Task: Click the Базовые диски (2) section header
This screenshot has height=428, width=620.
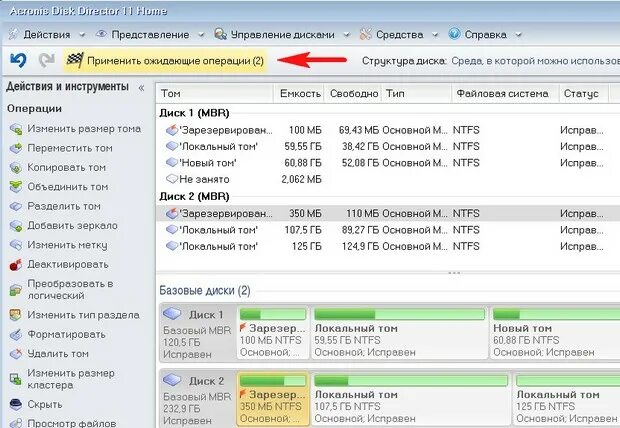Action: (205, 291)
